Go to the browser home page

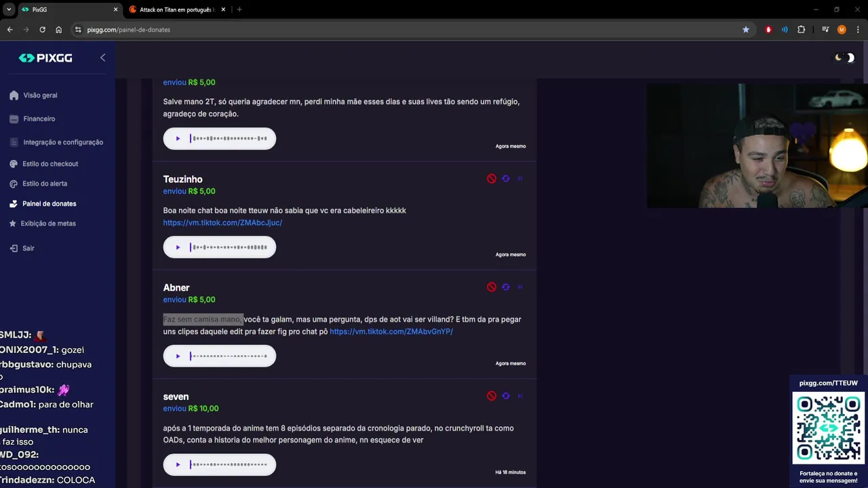click(58, 30)
